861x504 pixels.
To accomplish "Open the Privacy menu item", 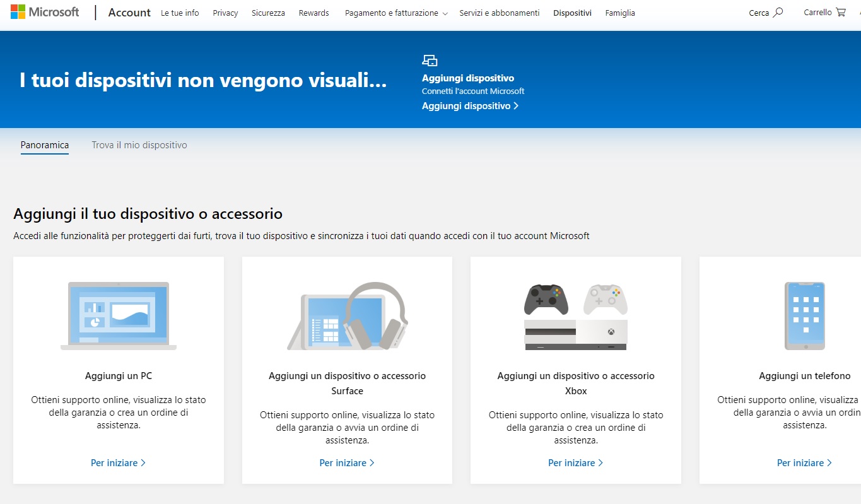I will 225,13.
